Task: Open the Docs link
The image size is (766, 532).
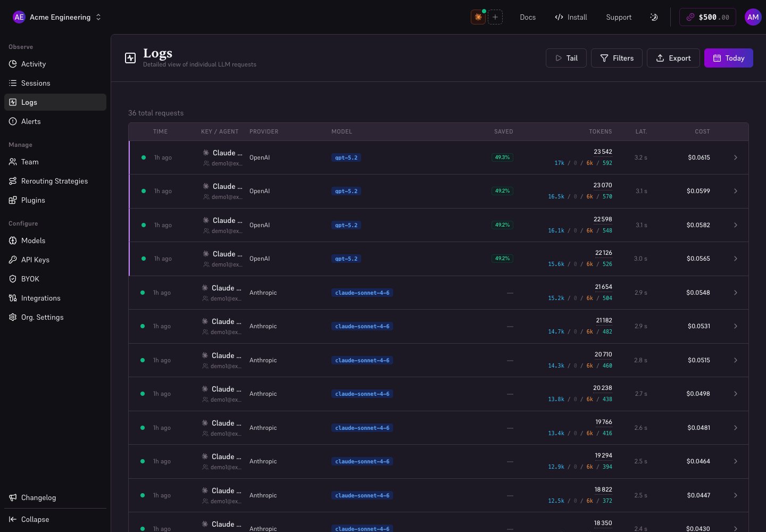Action: (528, 17)
